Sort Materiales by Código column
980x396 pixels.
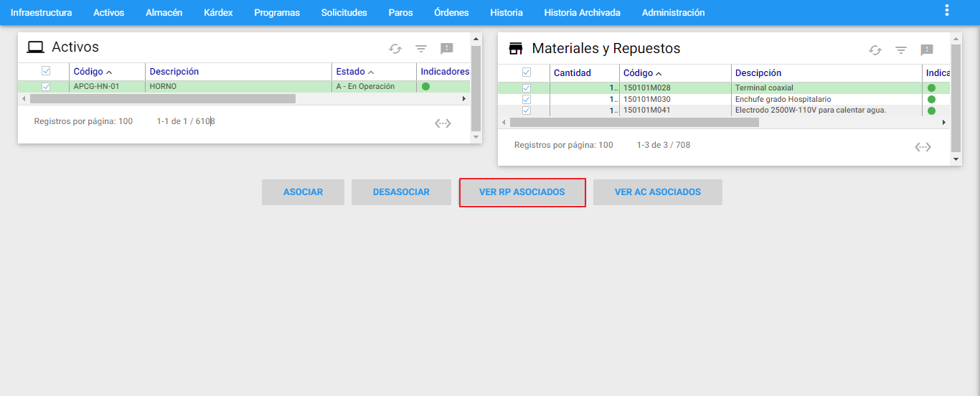tap(642, 73)
